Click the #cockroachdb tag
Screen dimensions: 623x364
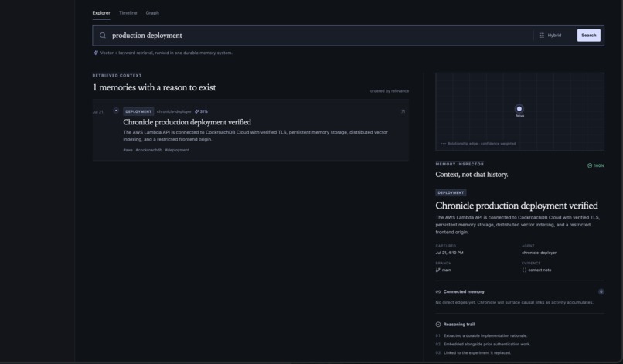click(149, 150)
